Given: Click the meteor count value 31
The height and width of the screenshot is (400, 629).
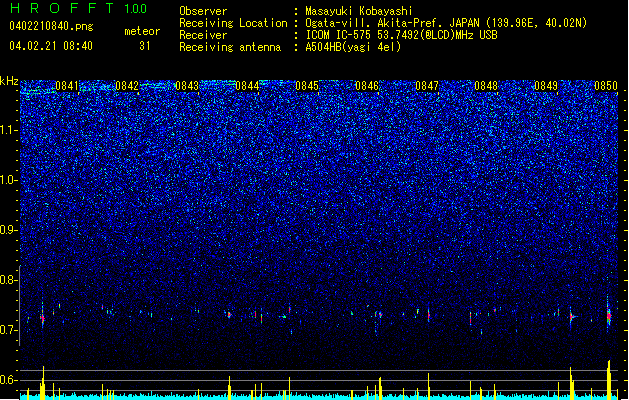Looking at the screenshot, I should 145,46.
